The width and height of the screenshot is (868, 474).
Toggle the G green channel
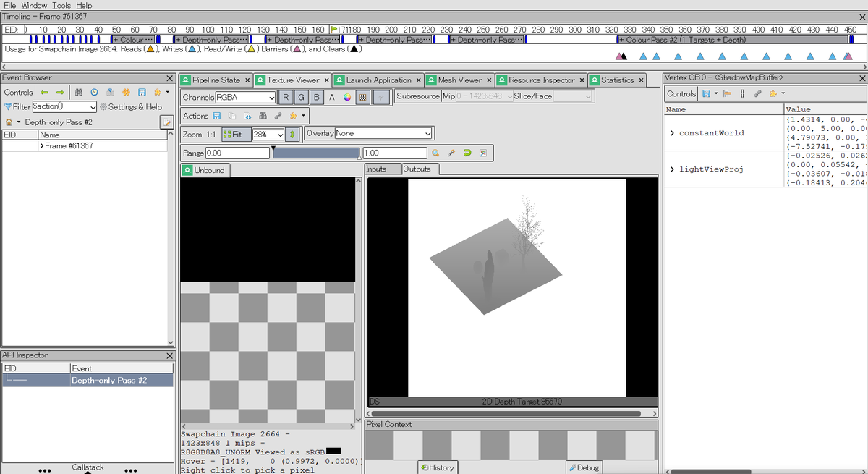(301, 97)
